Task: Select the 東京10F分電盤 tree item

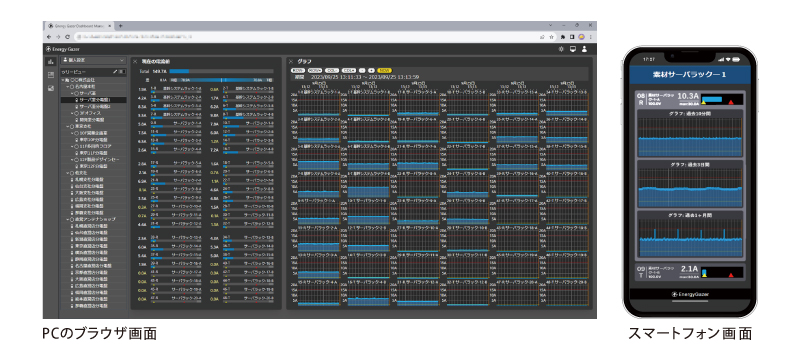Action: 92,140
